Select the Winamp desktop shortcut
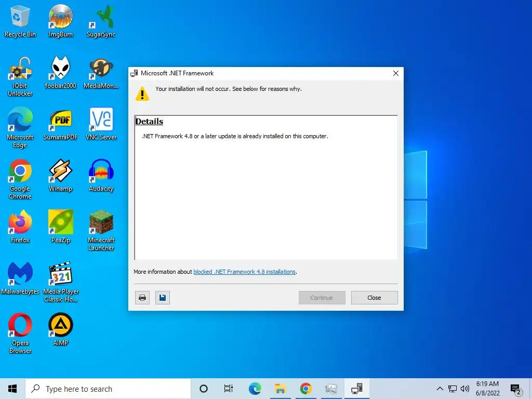 (60, 176)
